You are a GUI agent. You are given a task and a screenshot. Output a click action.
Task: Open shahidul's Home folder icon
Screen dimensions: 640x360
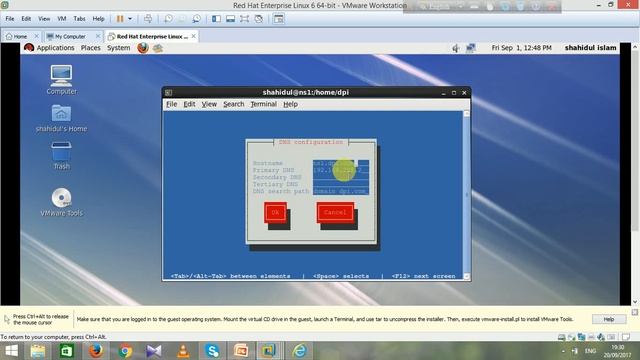click(61, 118)
